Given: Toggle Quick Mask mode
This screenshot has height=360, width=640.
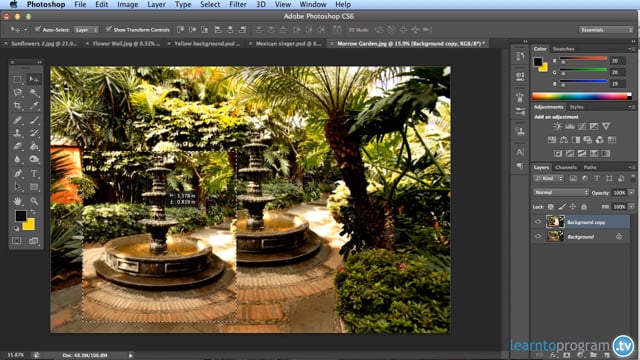Looking at the screenshot, I should 17,241.
